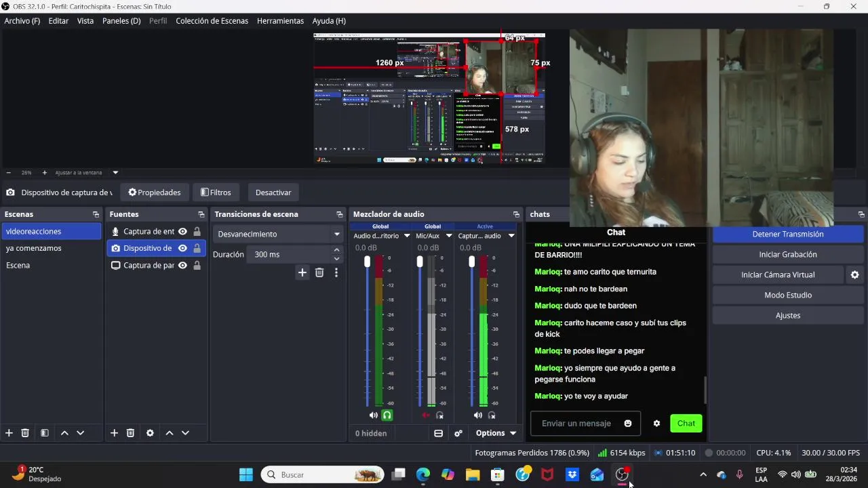Undock the Escenas panel
868x488 pixels.
point(96,214)
